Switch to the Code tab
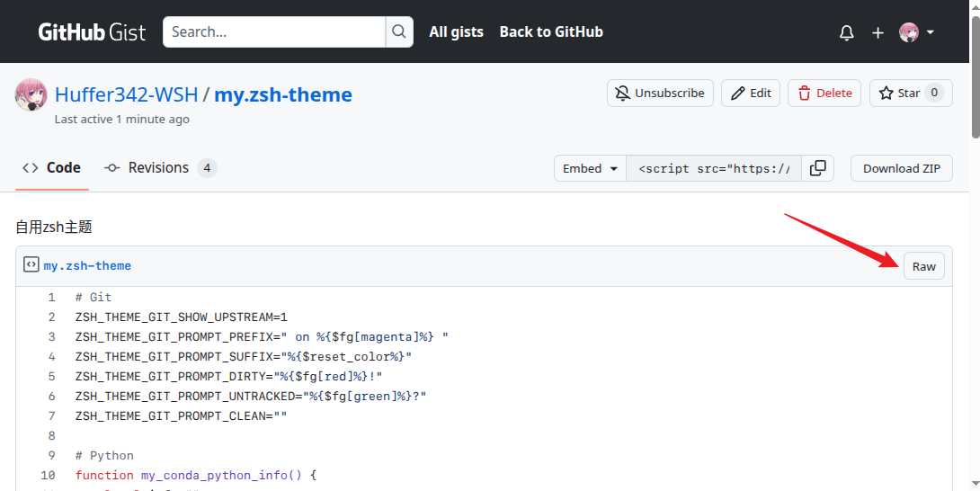The width and height of the screenshot is (980, 491). [x=52, y=168]
